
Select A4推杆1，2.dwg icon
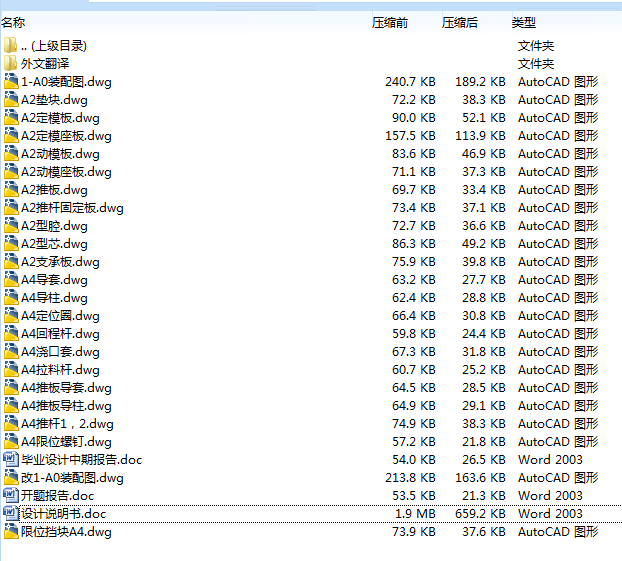click(11, 423)
